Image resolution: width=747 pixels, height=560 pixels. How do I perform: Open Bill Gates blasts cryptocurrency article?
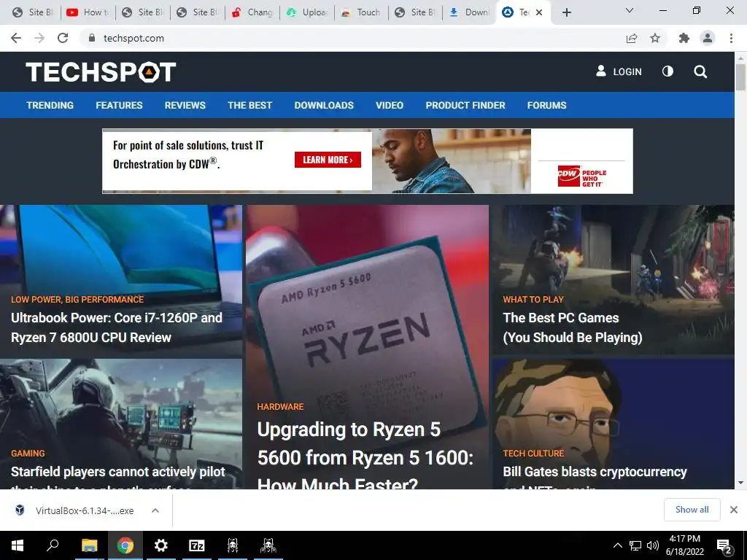coord(595,472)
